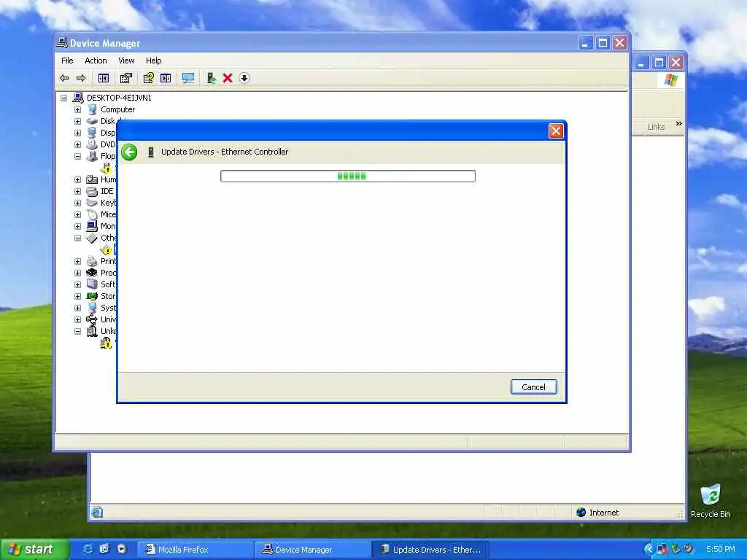The height and width of the screenshot is (560, 747).
Task: Expand the Printers node in the tree
Action: point(77,262)
